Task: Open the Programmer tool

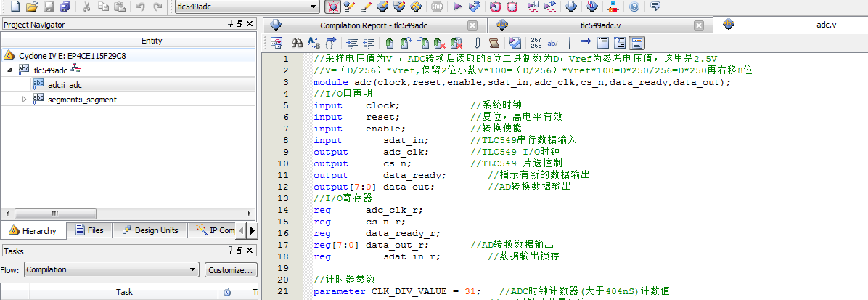Action: coord(592,7)
